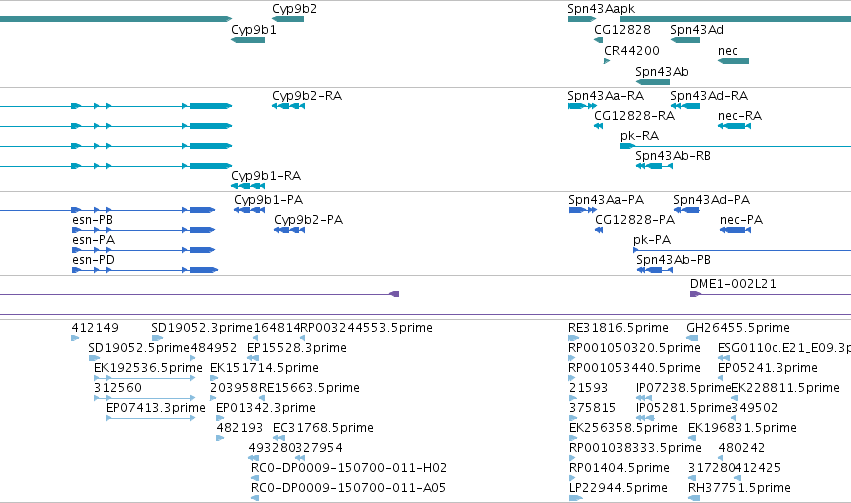Viewport: 851px width, 503px height.
Task: Click the EP07413.3prime EST label
Action: pos(156,408)
